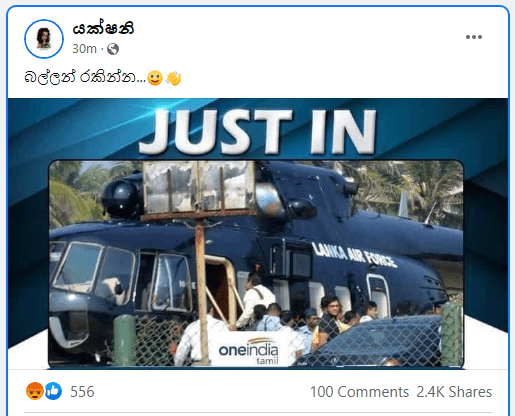Click the green fence post near helicopter nose
The height and width of the screenshot is (416, 515).
(124, 340)
